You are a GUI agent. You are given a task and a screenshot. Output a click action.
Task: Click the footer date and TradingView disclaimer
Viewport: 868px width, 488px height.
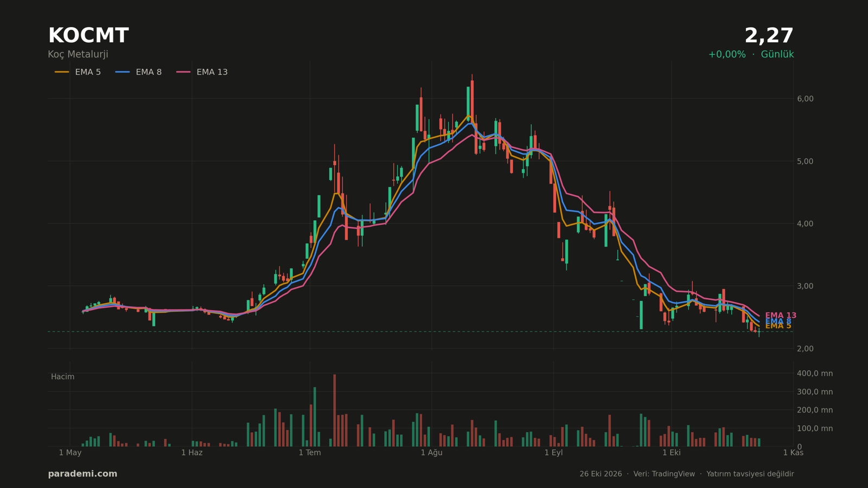coord(686,474)
